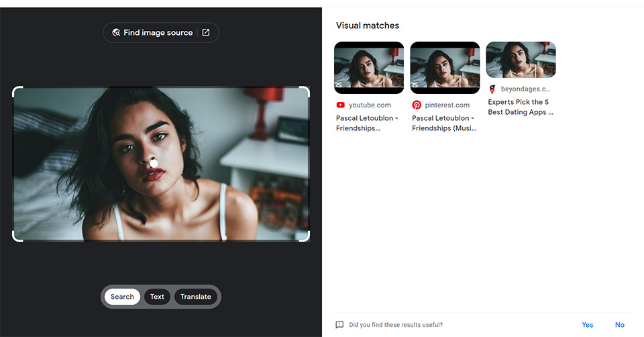The width and height of the screenshot is (644, 337).
Task: Click the beyondages site favicon
Action: [492, 89]
